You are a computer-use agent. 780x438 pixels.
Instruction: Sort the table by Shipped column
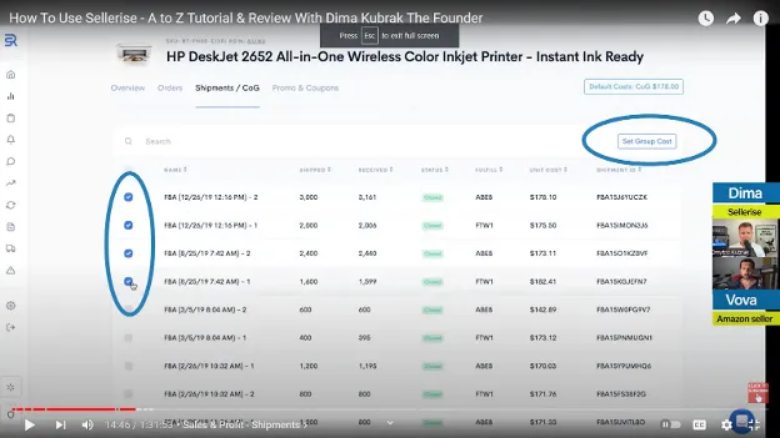(x=315, y=170)
